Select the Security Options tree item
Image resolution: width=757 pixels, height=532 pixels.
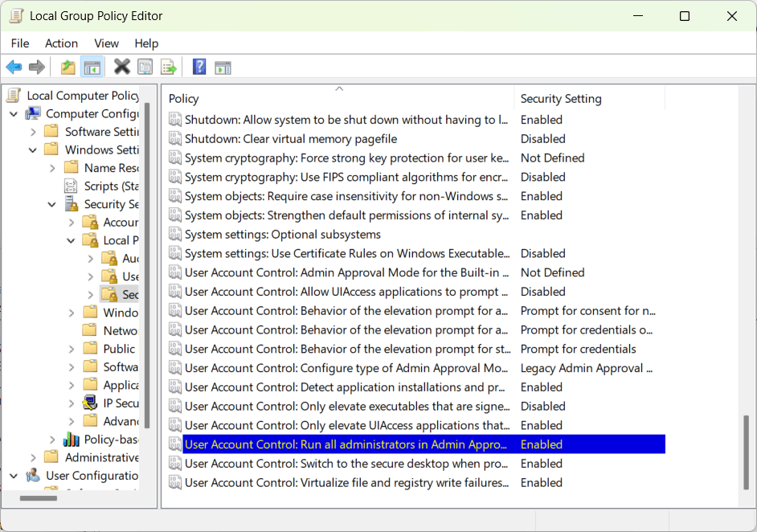coord(120,294)
